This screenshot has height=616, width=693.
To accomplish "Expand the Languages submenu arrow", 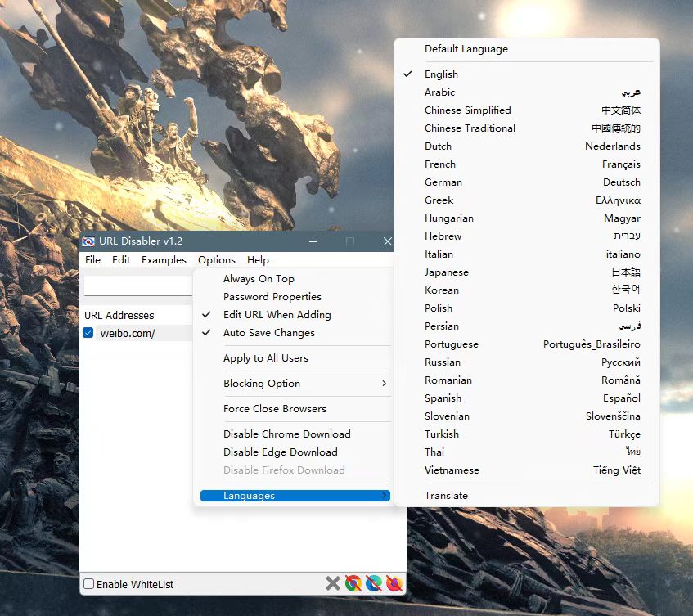I will coord(385,496).
